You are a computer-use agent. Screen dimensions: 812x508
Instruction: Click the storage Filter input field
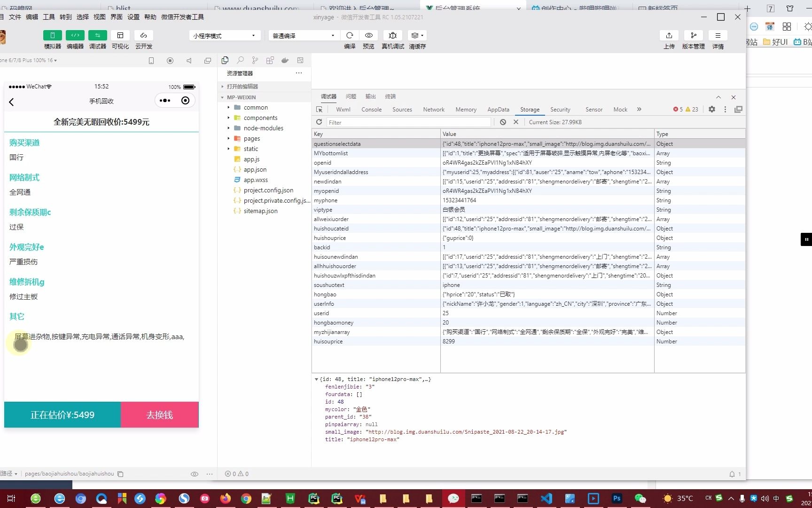pos(409,122)
